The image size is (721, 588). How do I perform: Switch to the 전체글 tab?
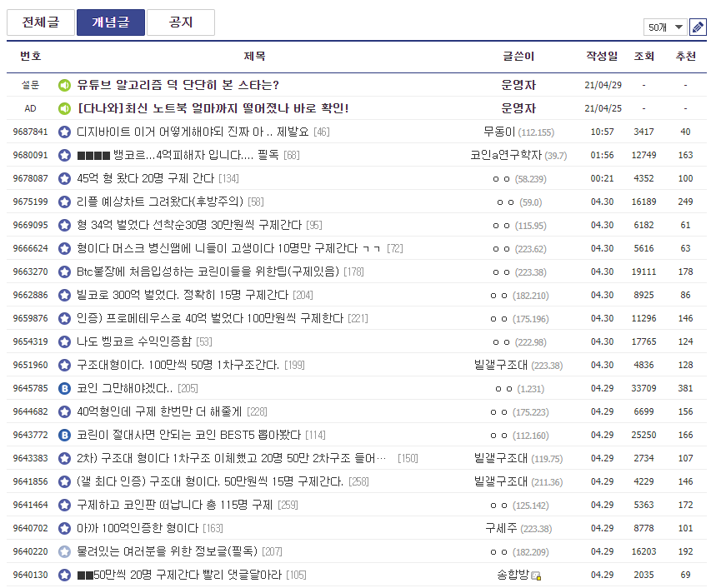pos(41,22)
